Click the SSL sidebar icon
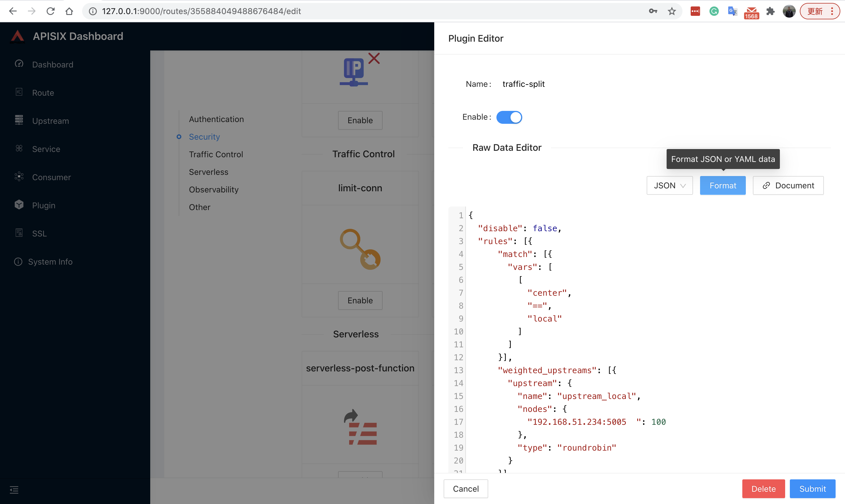Image resolution: width=845 pixels, height=504 pixels. click(19, 233)
